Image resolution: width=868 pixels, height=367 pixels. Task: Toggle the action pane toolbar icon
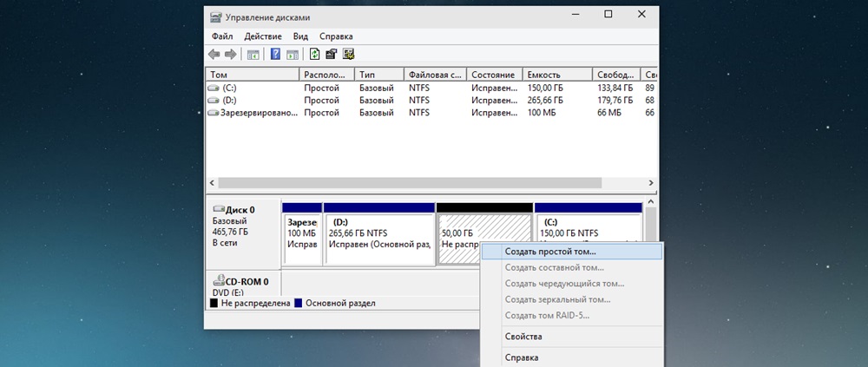click(293, 55)
